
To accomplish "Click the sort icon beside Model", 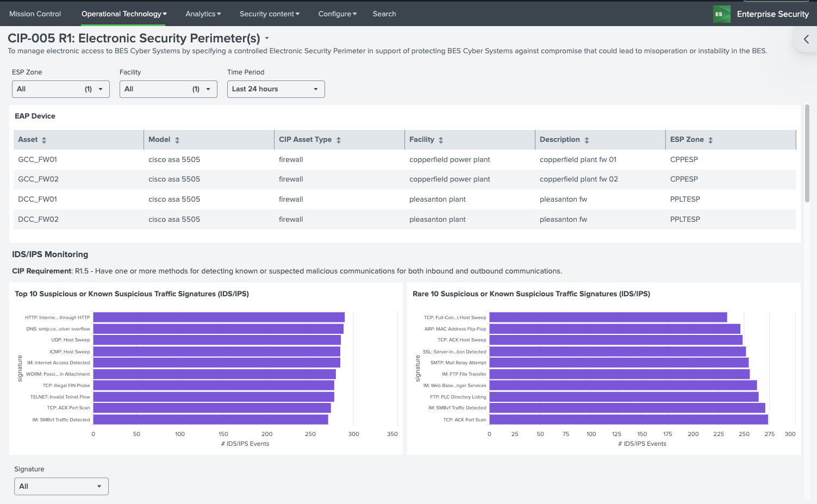I will pyautogui.click(x=177, y=140).
